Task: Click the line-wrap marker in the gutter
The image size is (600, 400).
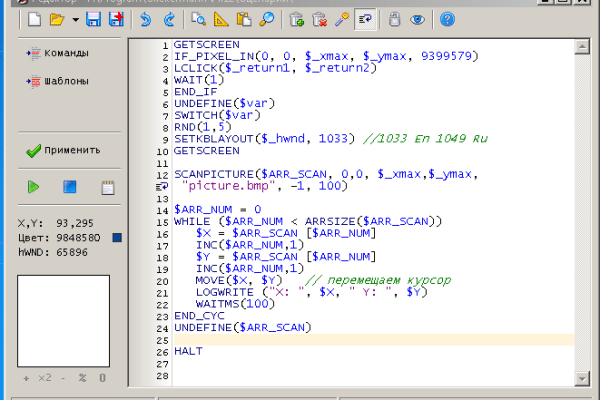Action: pyautogui.click(x=162, y=186)
